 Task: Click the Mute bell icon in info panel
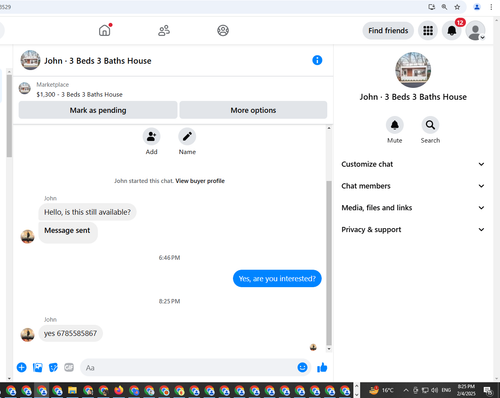point(395,125)
